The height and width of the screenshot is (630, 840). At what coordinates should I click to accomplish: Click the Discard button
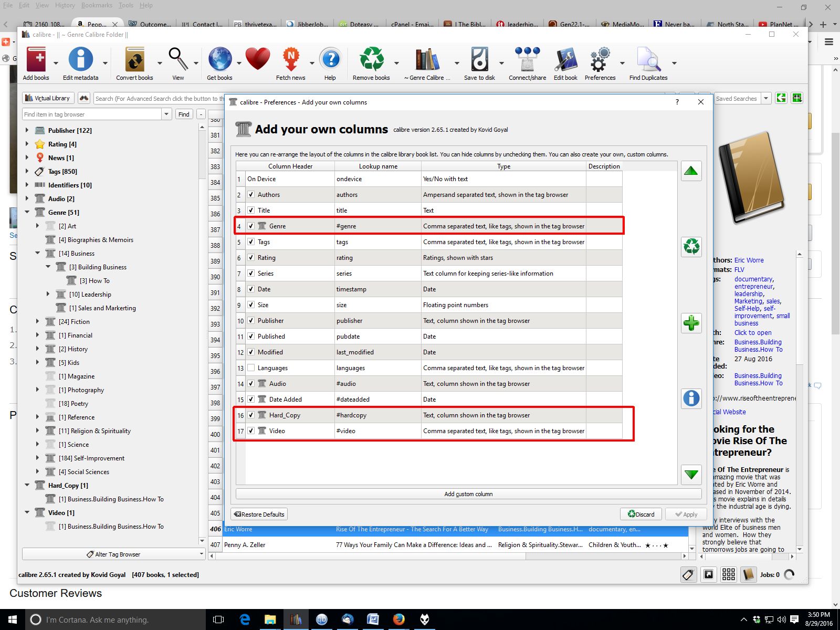pos(641,514)
